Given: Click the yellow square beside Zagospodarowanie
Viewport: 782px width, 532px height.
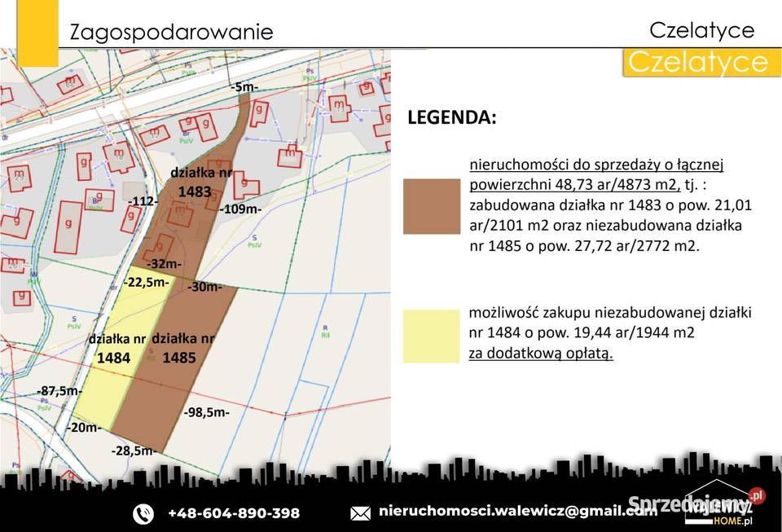Looking at the screenshot, I should (38, 33).
